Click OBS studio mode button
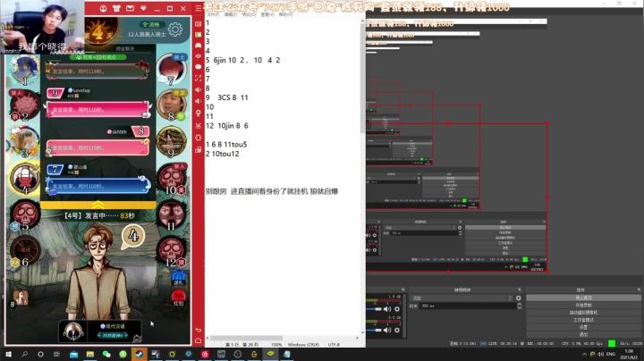The height and width of the screenshot is (361, 644). click(583, 320)
